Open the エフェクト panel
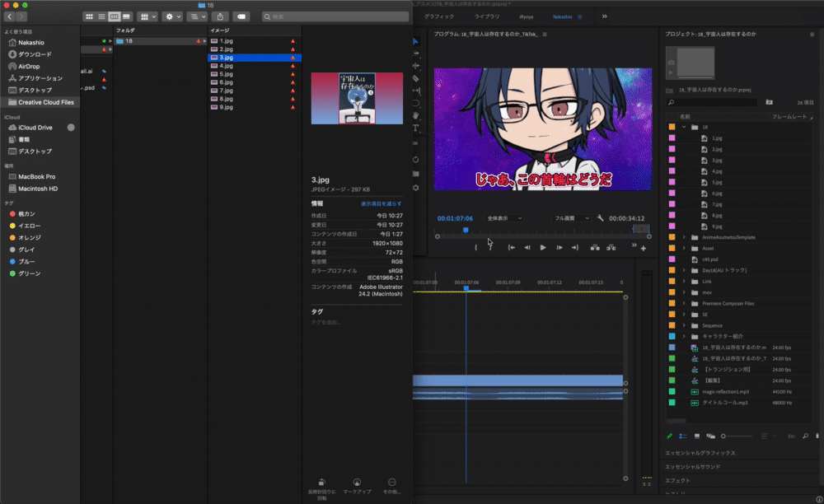 [x=677, y=480]
